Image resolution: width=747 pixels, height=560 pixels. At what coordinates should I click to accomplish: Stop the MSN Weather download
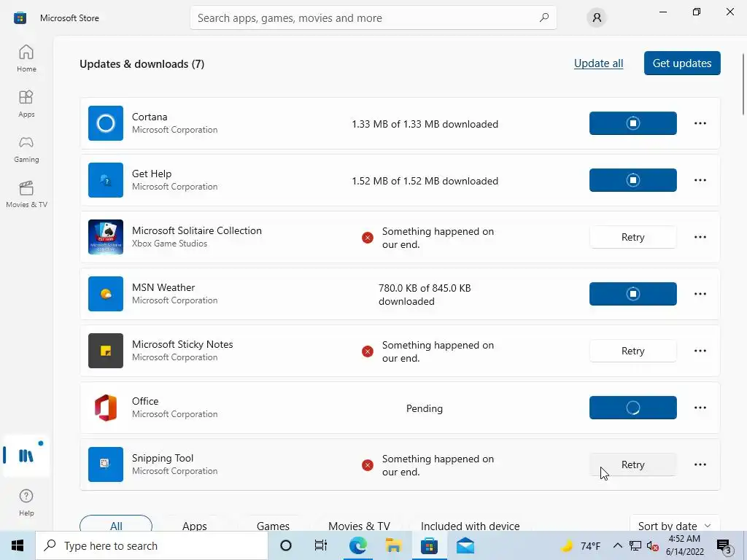(632, 294)
